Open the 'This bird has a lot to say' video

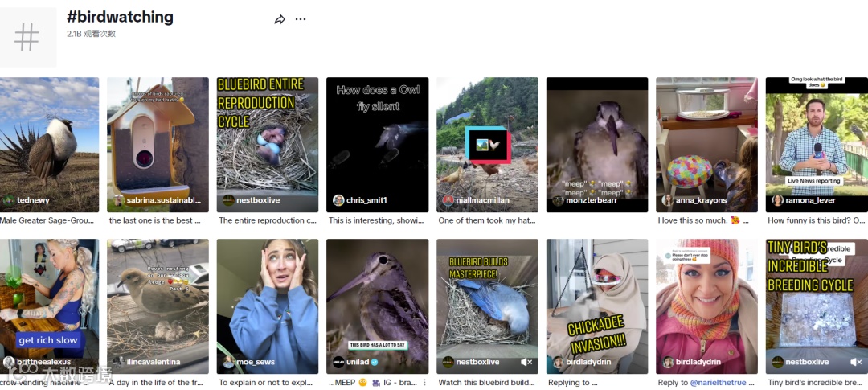(378, 306)
